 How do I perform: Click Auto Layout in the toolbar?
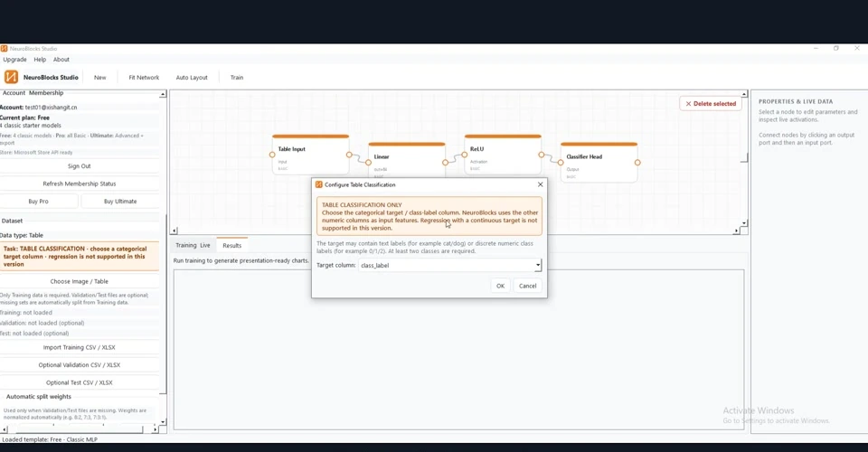[192, 78]
